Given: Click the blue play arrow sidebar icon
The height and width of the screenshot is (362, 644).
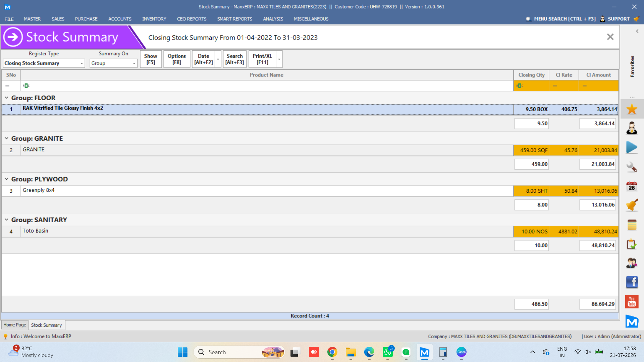Looking at the screenshot, I should (632, 147).
